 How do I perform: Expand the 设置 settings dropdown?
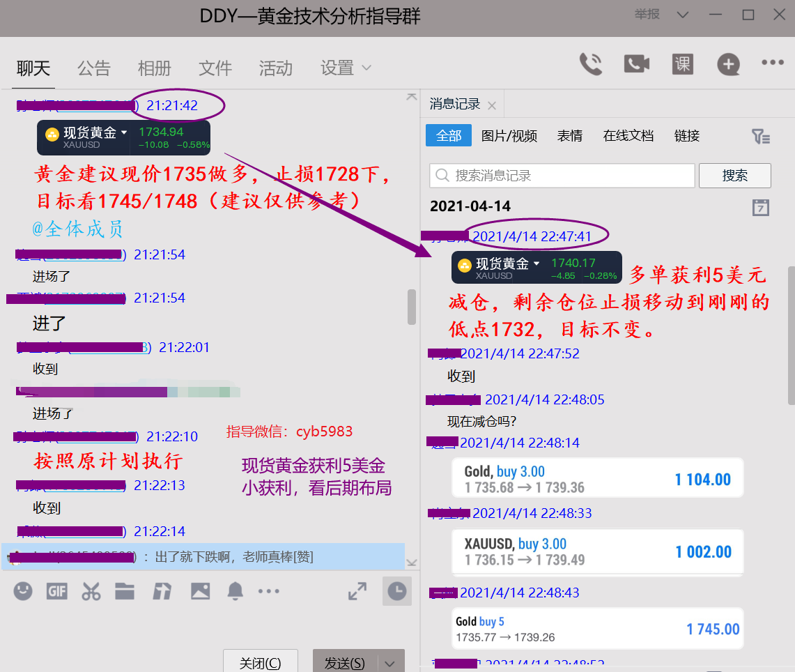pyautogui.click(x=346, y=68)
